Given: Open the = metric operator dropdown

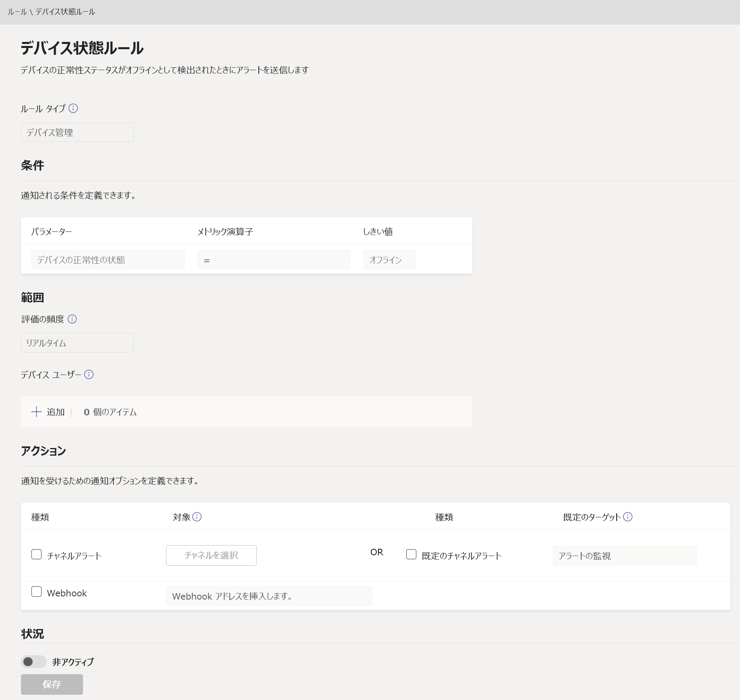Looking at the screenshot, I should tap(274, 260).
